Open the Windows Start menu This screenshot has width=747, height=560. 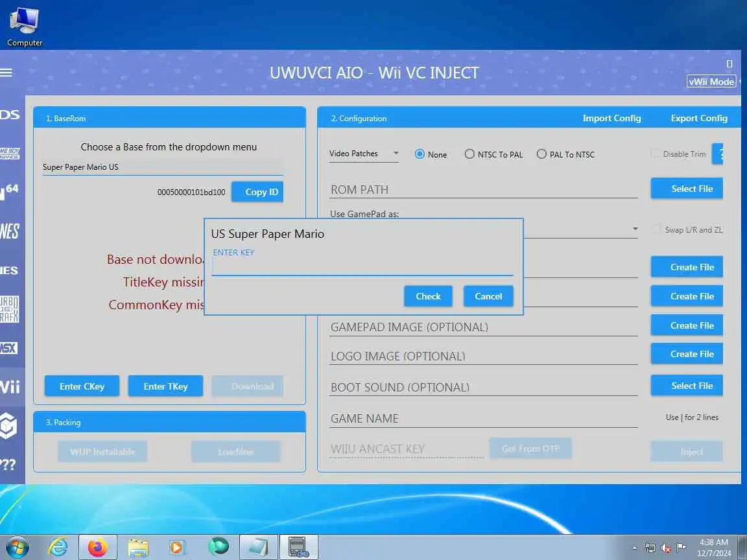coord(17,547)
